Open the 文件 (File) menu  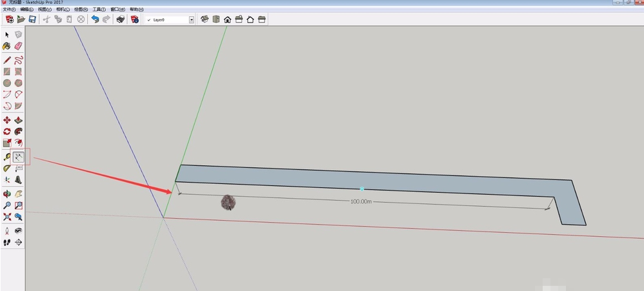[x=9, y=10]
